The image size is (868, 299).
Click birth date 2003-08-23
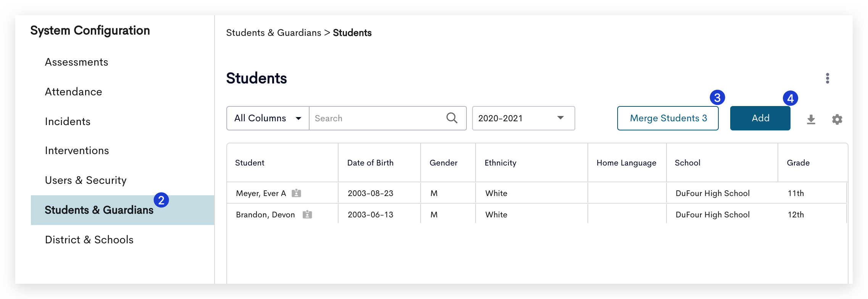click(x=370, y=193)
